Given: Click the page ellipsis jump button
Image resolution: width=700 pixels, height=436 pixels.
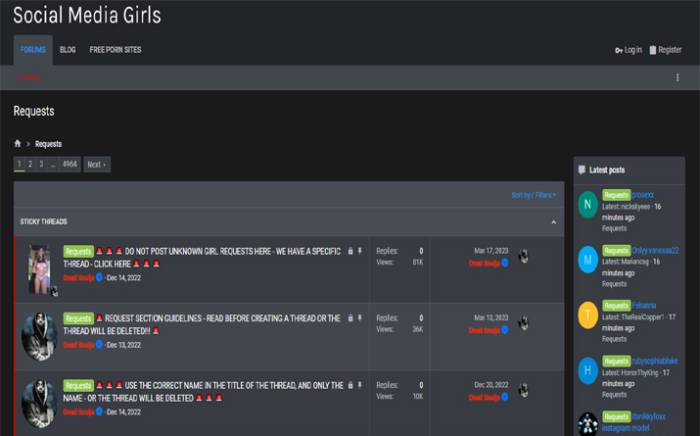Looking at the screenshot, I should pyautogui.click(x=53, y=164).
